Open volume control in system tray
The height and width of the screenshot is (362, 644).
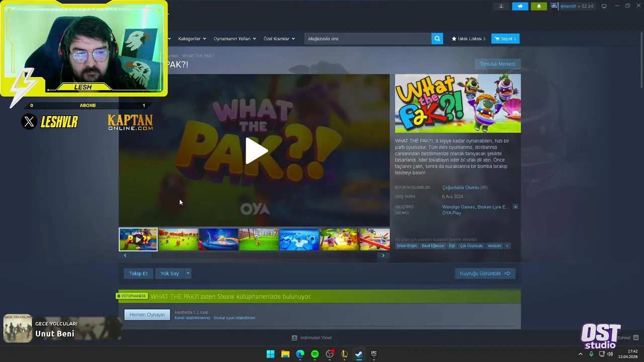[610, 354]
